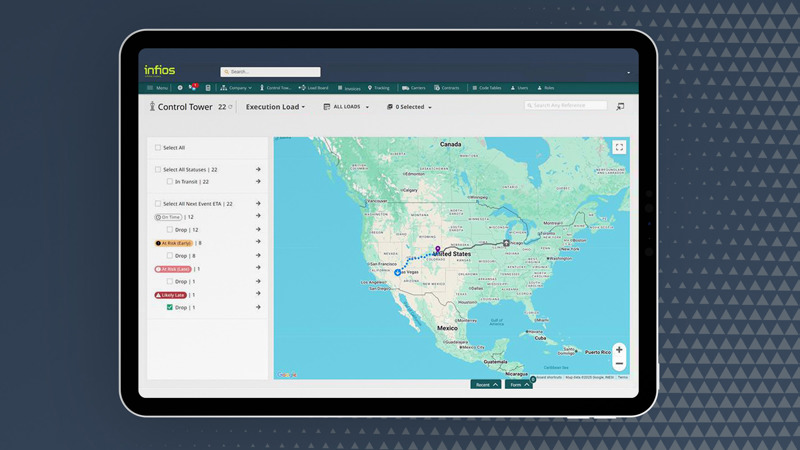
Task: Zoom in on the map
Action: (x=619, y=350)
